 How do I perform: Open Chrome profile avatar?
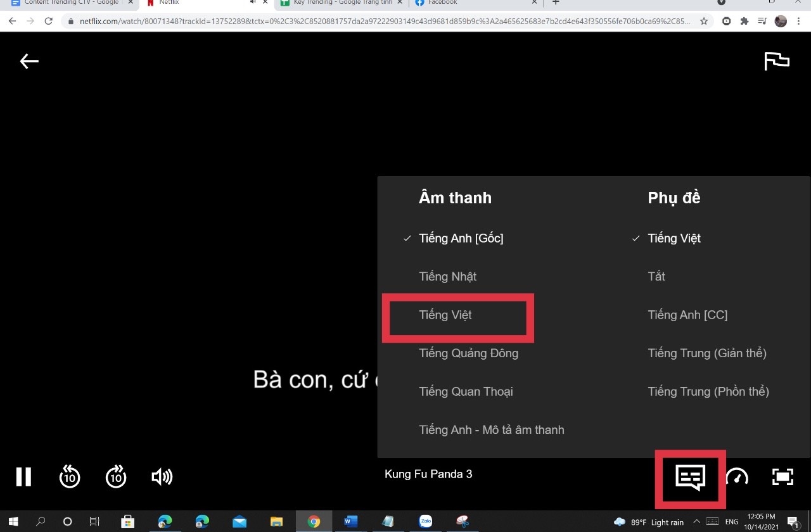781,21
